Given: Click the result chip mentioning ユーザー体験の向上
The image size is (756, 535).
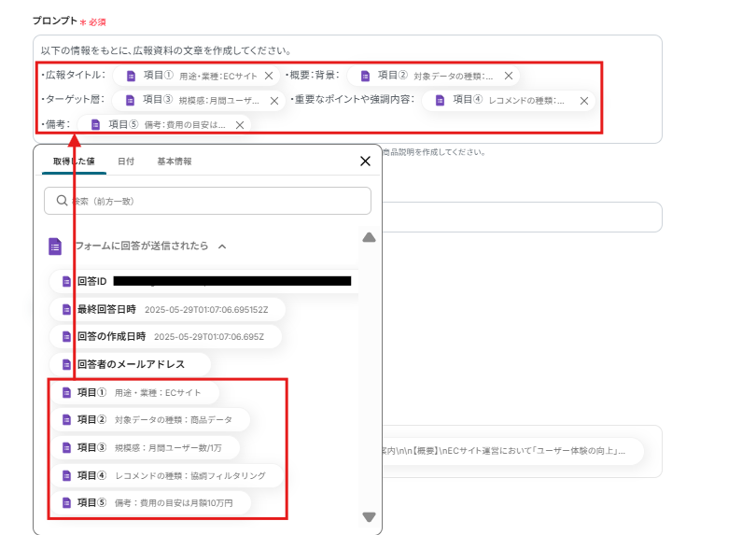Looking at the screenshot, I should click(x=513, y=451).
